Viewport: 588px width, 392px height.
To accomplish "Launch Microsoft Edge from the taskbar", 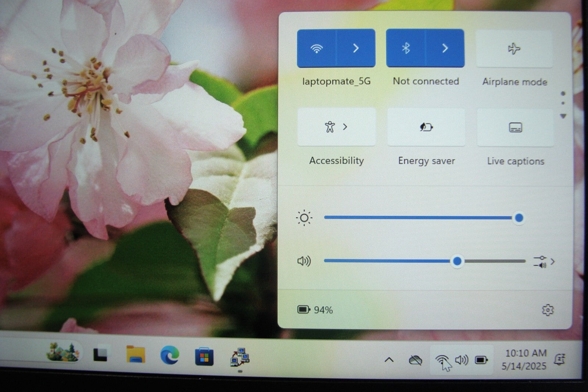I will pyautogui.click(x=169, y=355).
